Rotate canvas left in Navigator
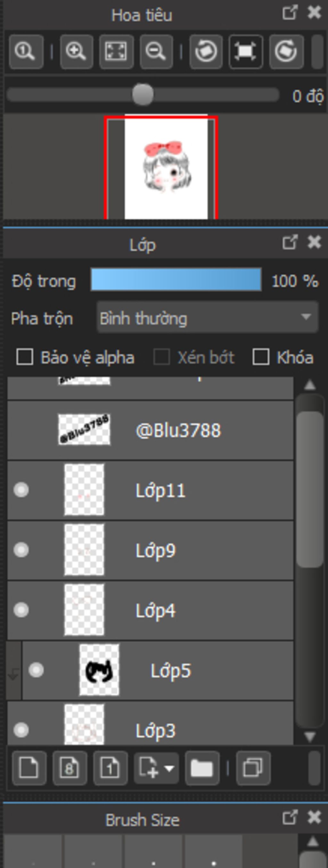This screenshot has height=868, width=328. point(206,51)
